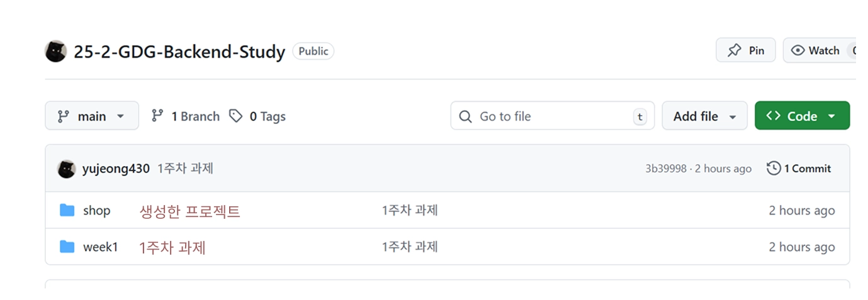Click the shop folder icon
The height and width of the screenshot is (300, 868).
coord(67,210)
